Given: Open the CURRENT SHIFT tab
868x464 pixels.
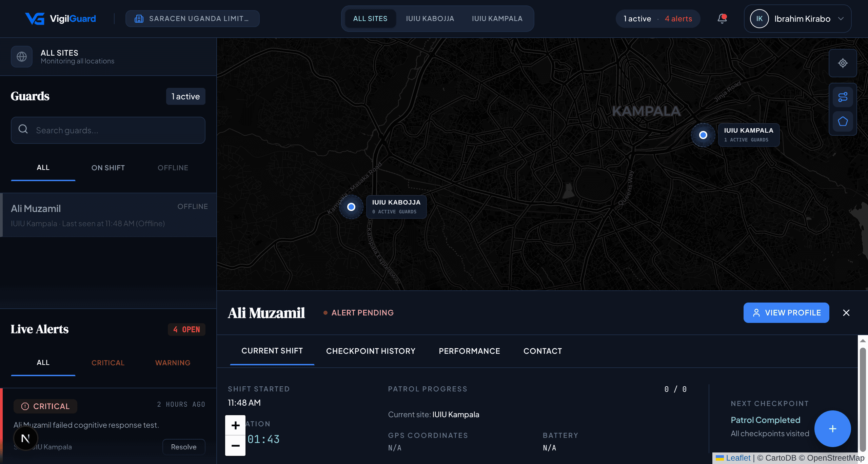Looking at the screenshot, I should [x=272, y=351].
